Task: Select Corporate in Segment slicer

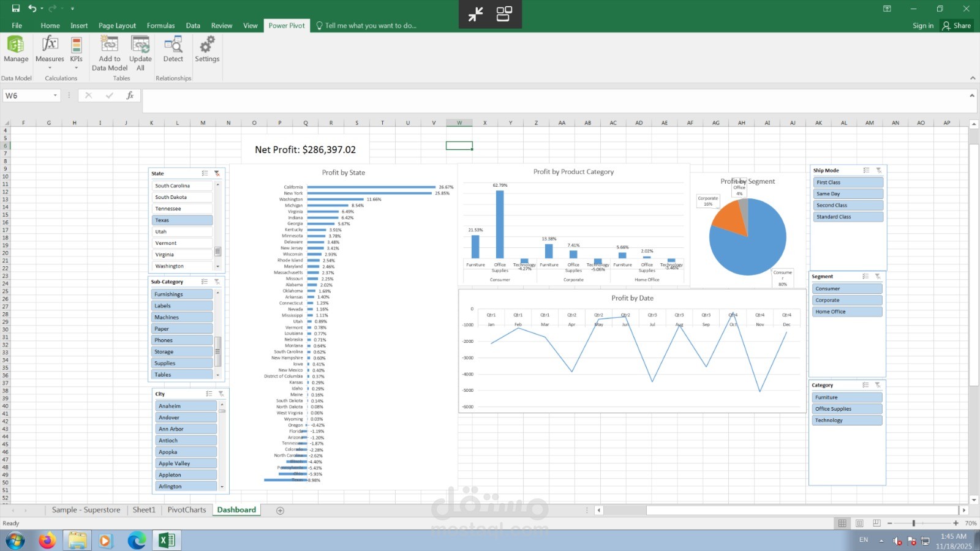Action: click(x=847, y=301)
